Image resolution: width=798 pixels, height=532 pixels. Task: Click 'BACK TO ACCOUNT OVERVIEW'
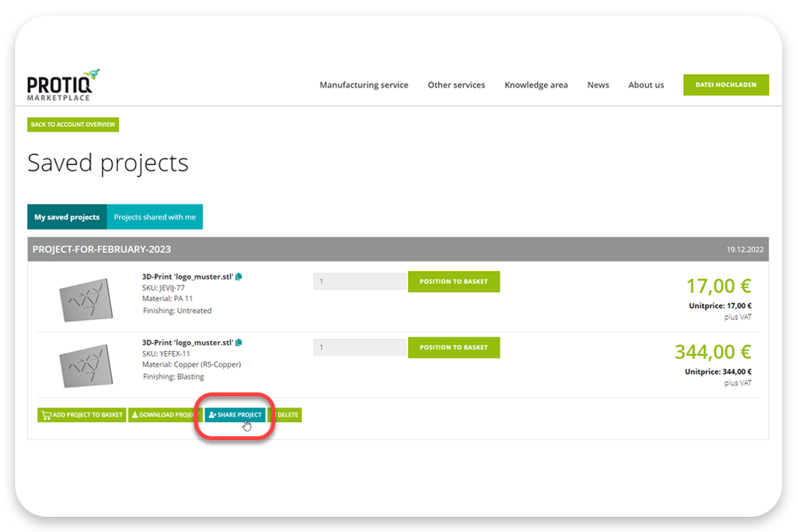[73, 124]
